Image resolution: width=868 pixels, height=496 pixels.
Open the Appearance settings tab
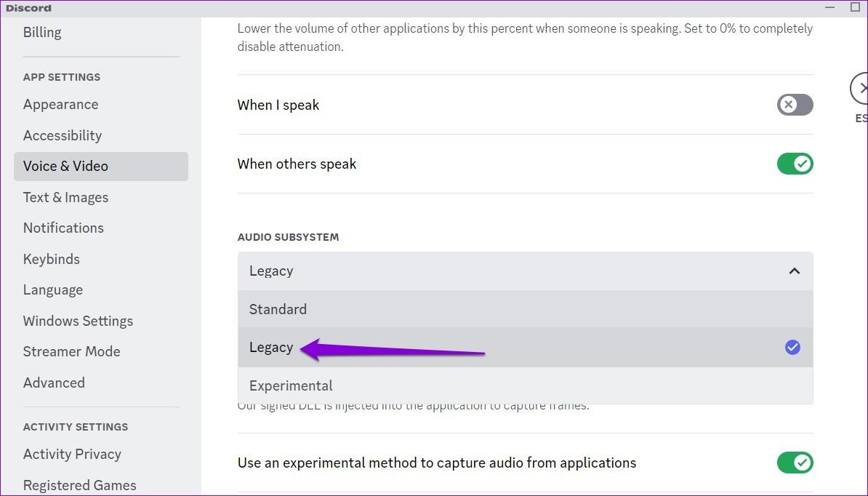coord(60,105)
